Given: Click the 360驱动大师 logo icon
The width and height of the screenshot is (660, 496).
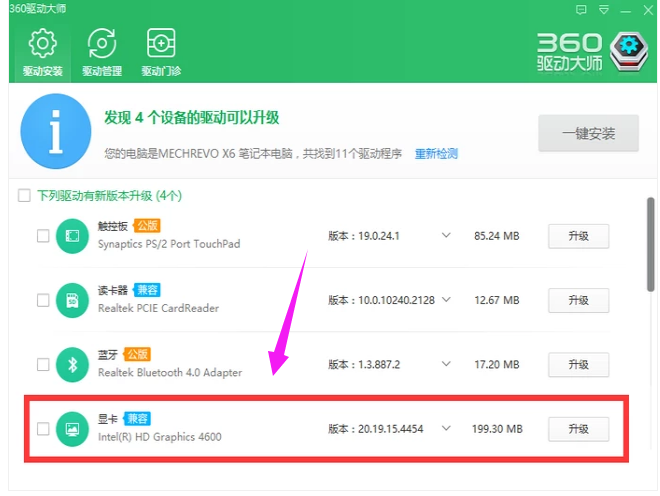Looking at the screenshot, I should coord(629,52).
